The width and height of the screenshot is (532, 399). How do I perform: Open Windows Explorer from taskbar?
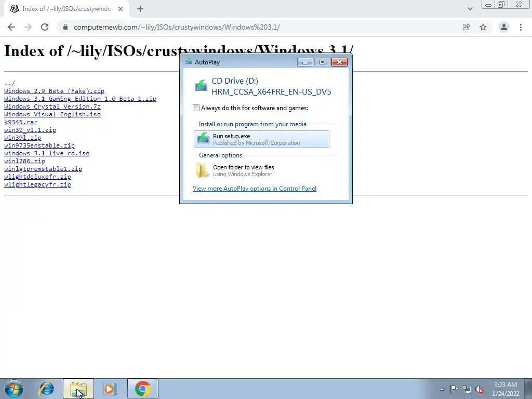78,389
